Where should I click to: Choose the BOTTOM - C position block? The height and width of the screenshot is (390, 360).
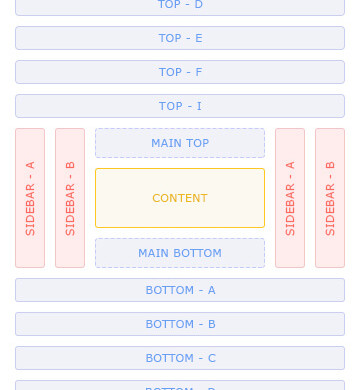point(180,358)
